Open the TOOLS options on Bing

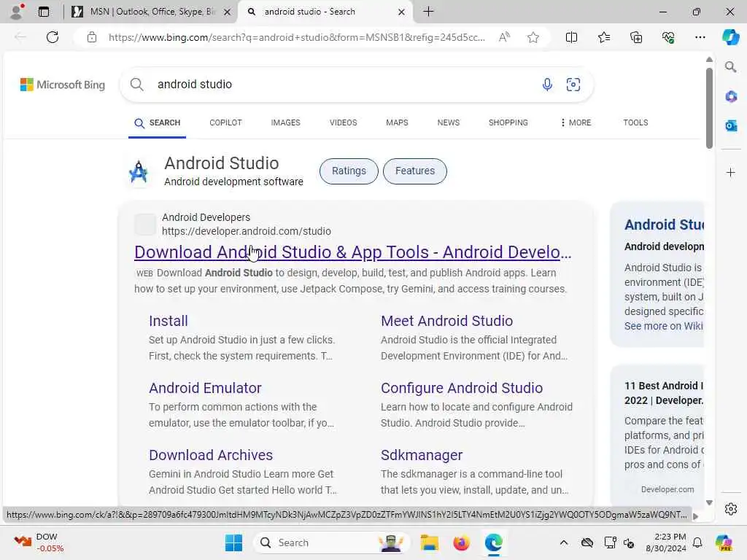point(635,122)
